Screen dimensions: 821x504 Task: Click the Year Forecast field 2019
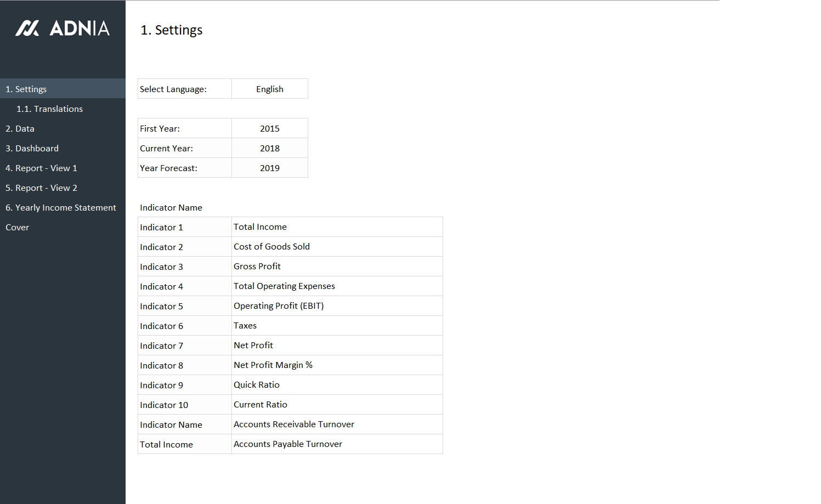coord(270,168)
